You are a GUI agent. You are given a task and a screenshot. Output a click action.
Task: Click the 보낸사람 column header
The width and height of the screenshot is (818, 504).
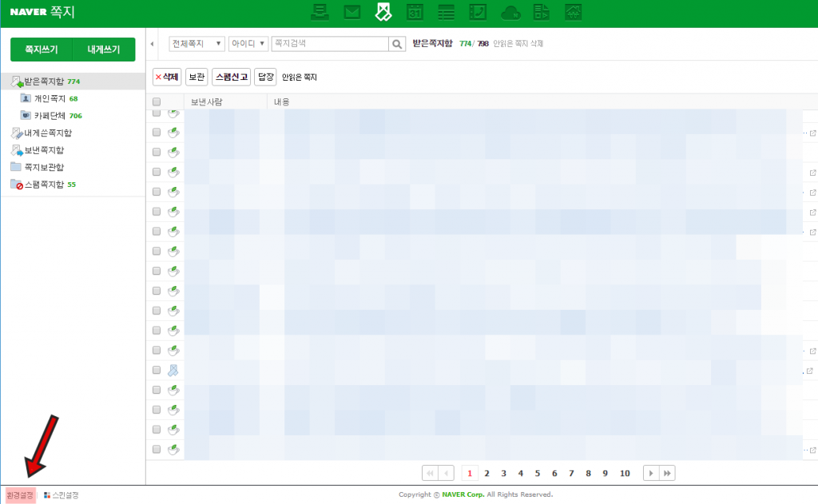(x=207, y=102)
